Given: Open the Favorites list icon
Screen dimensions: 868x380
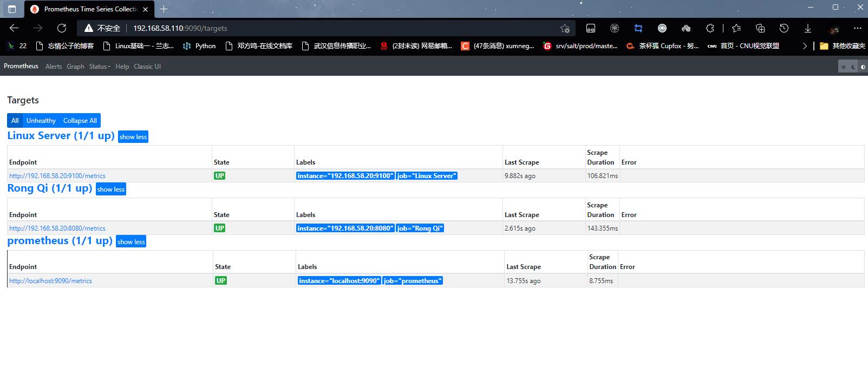Looking at the screenshot, I should point(736,28).
